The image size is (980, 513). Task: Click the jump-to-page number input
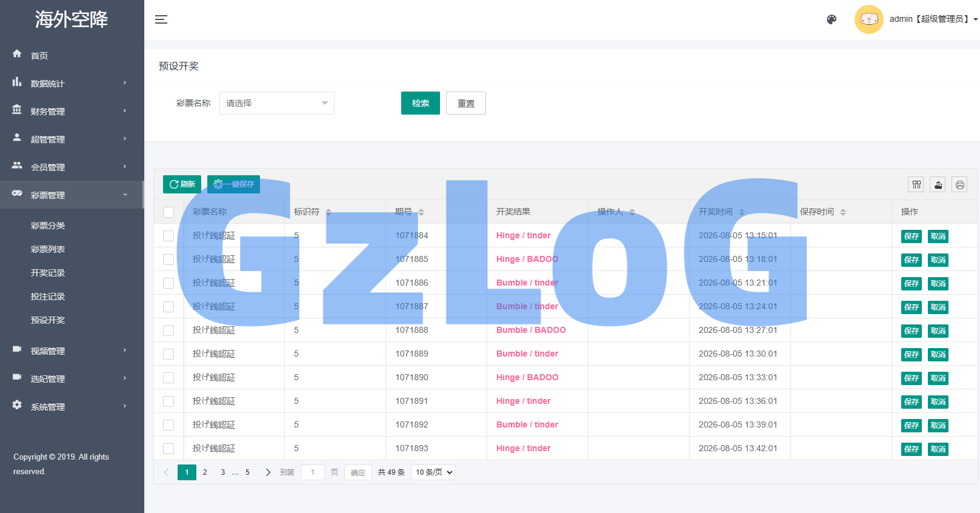(x=313, y=472)
